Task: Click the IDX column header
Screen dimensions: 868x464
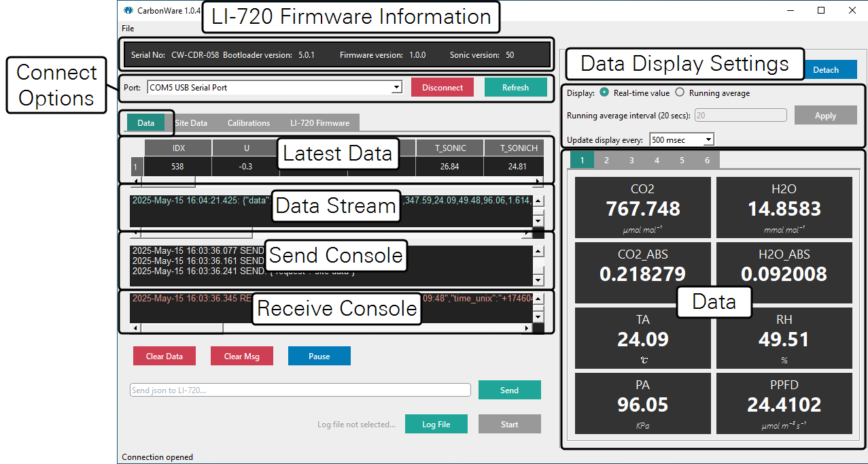Action: pyautogui.click(x=178, y=148)
